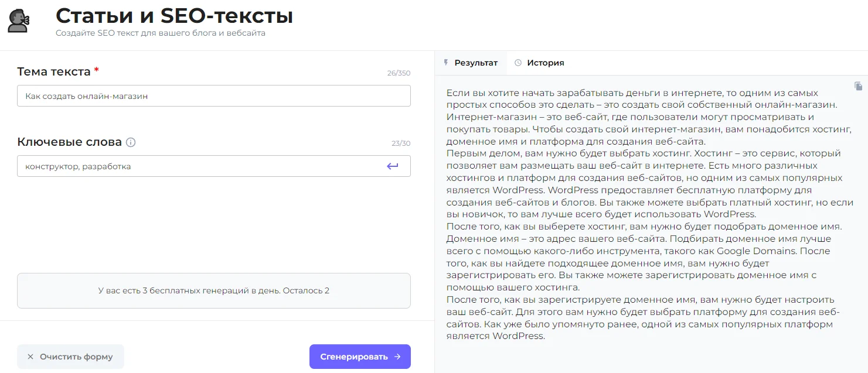Viewport: 868px width, 373px height.
Task: Click the avatar logo beside the page title
Action: tap(17, 20)
